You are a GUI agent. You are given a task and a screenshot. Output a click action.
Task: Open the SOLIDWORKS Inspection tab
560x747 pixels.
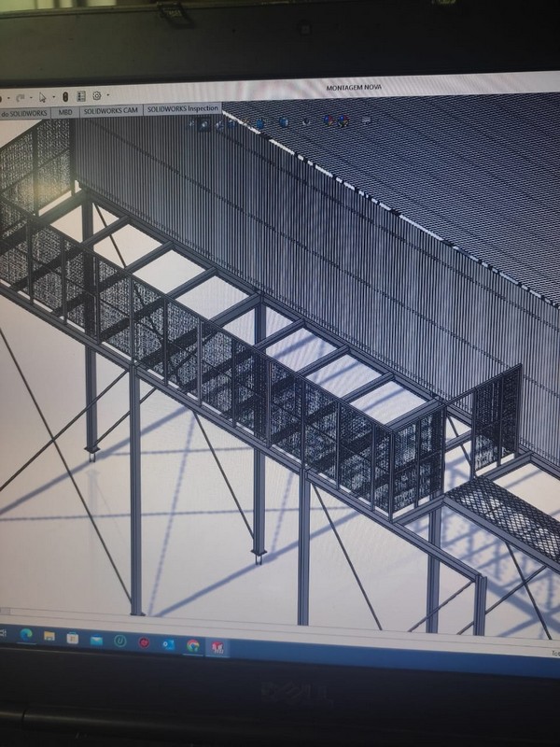[183, 109]
